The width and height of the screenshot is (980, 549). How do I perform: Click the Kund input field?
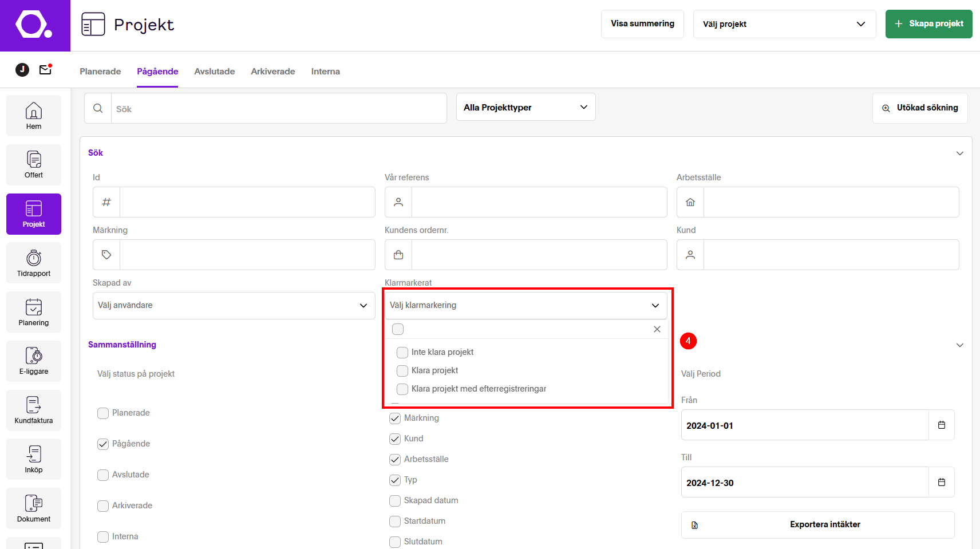[831, 255]
